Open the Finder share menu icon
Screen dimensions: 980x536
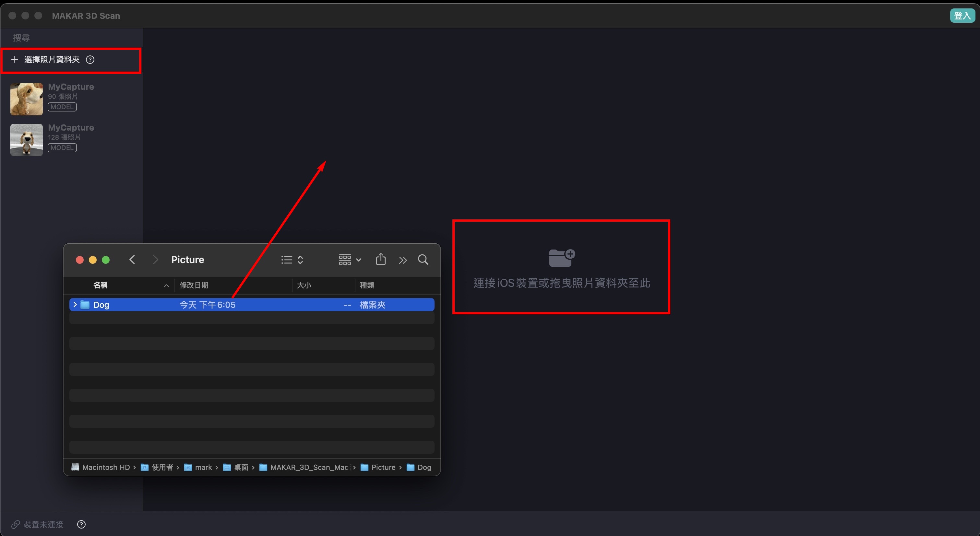(x=381, y=260)
